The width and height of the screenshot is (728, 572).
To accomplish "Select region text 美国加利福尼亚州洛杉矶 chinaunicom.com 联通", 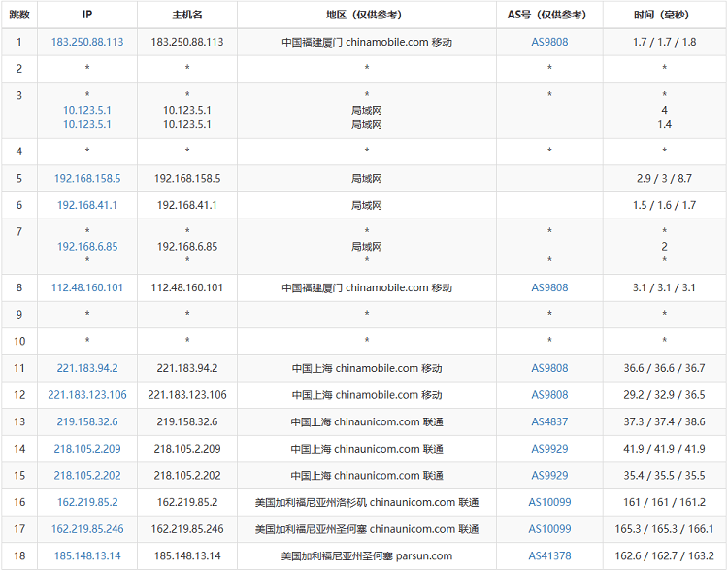I will point(367,502).
